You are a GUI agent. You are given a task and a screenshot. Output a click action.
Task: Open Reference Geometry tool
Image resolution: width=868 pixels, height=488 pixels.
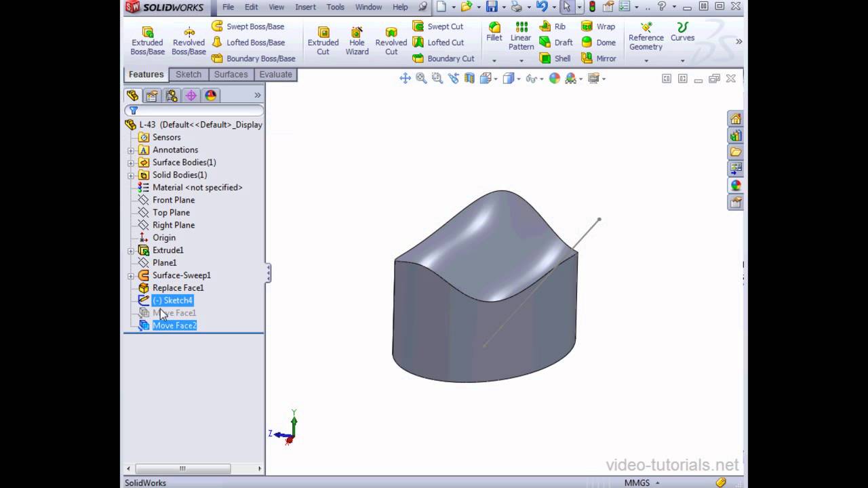(x=646, y=36)
